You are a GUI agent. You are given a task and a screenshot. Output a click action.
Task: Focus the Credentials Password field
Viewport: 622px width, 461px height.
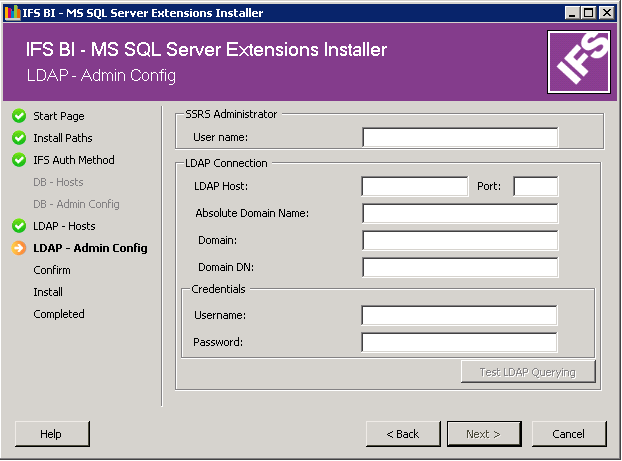[x=459, y=343]
